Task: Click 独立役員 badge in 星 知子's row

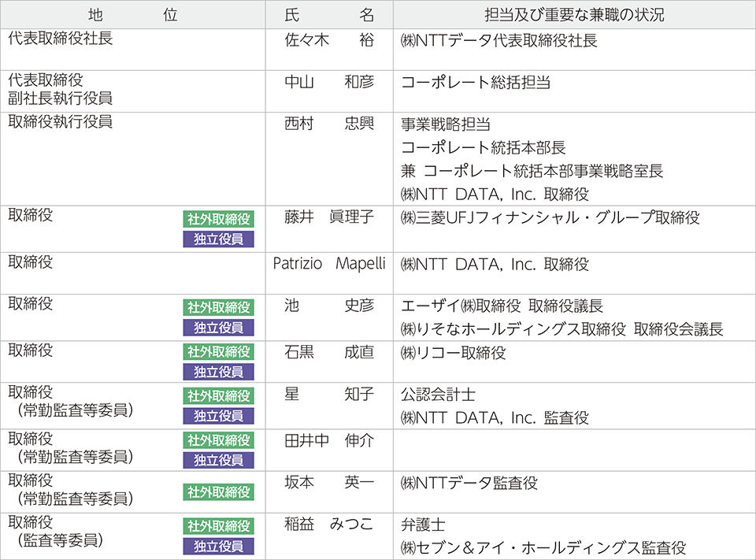Action: [218, 416]
